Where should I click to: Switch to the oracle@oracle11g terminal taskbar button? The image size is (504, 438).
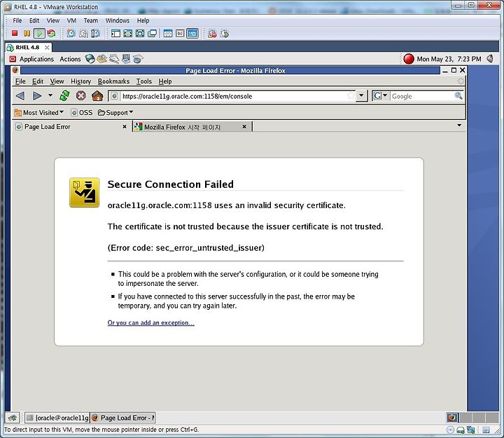point(57,418)
